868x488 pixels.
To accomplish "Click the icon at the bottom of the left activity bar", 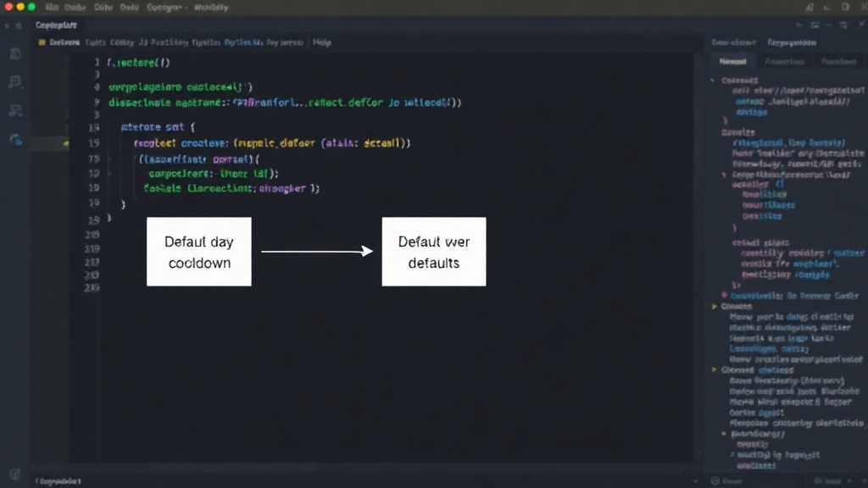I will [15, 474].
